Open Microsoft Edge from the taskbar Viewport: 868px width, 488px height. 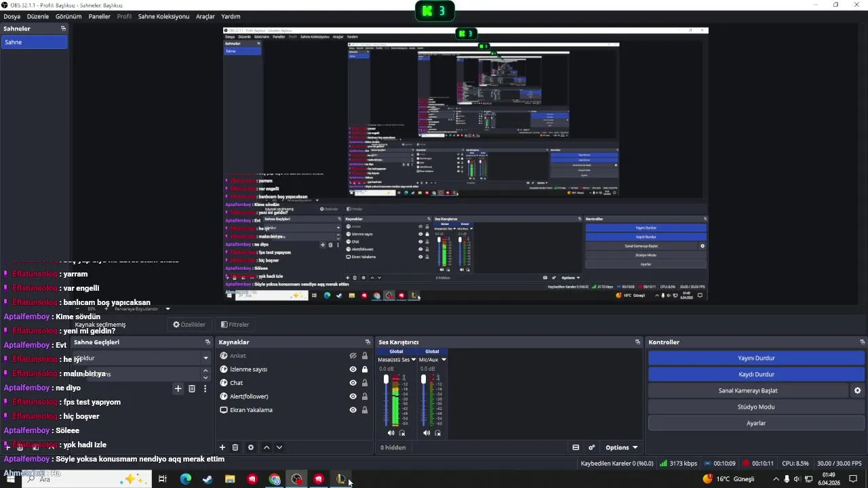[x=185, y=479]
